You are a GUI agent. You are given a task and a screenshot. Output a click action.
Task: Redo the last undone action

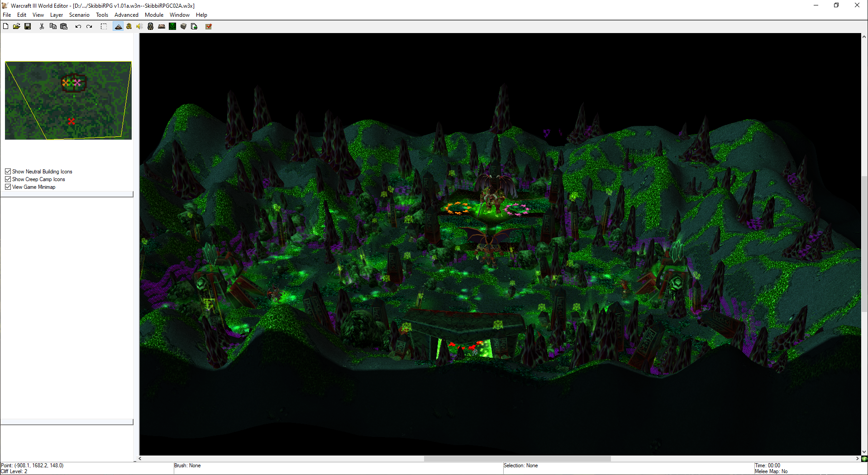click(x=89, y=26)
